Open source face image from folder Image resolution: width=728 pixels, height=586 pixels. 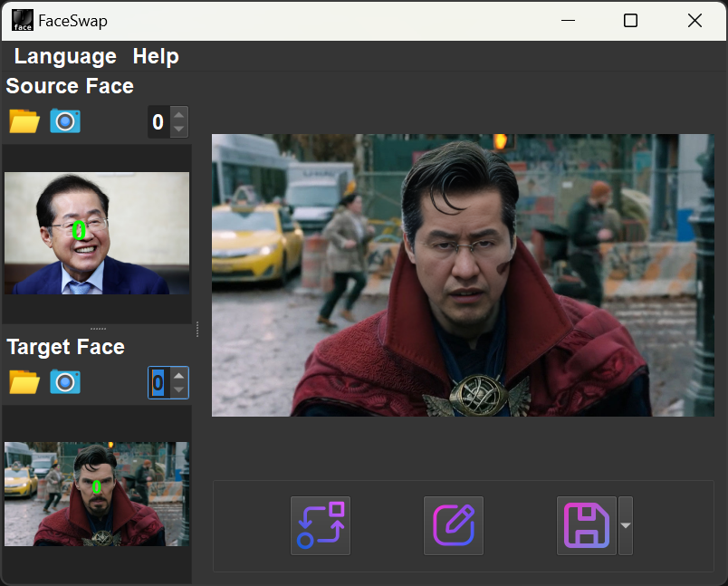[x=24, y=121]
